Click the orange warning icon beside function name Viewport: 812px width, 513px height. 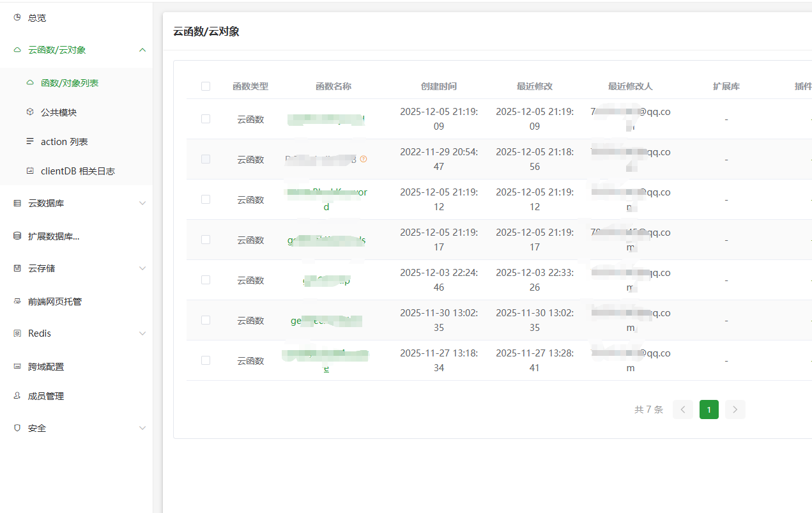click(x=364, y=159)
